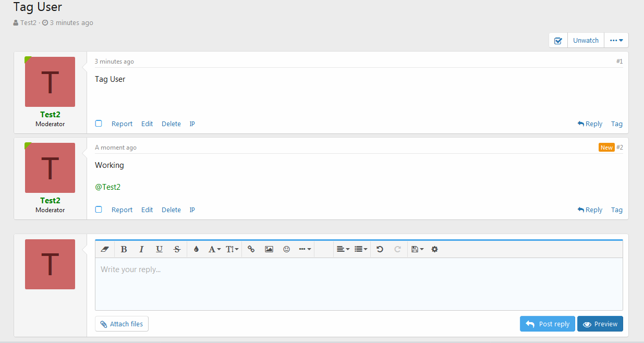Click the eraser remove formatting icon
This screenshot has width=644, height=343.
[105, 249]
